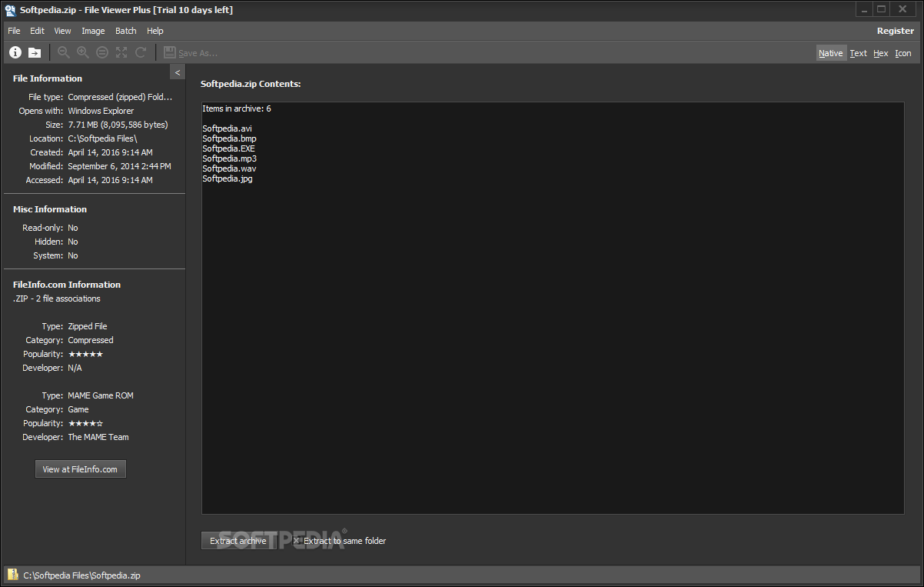This screenshot has width=924, height=587.
Task: Click the Softpedia.zip Contents heading
Action: coord(251,84)
